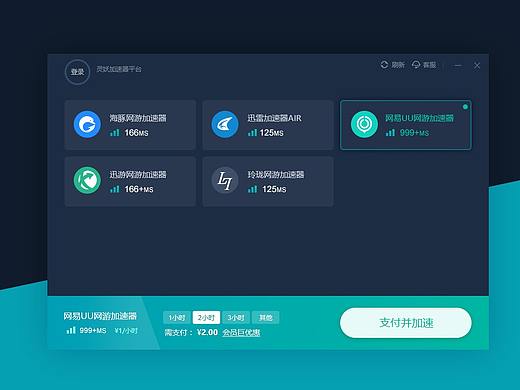Minimize the accelerator window
This screenshot has width=520, height=390.
pyautogui.click(x=458, y=66)
